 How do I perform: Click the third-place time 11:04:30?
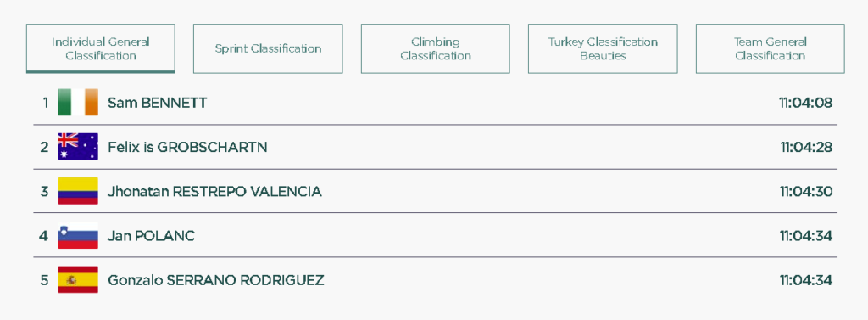click(806, 191)
